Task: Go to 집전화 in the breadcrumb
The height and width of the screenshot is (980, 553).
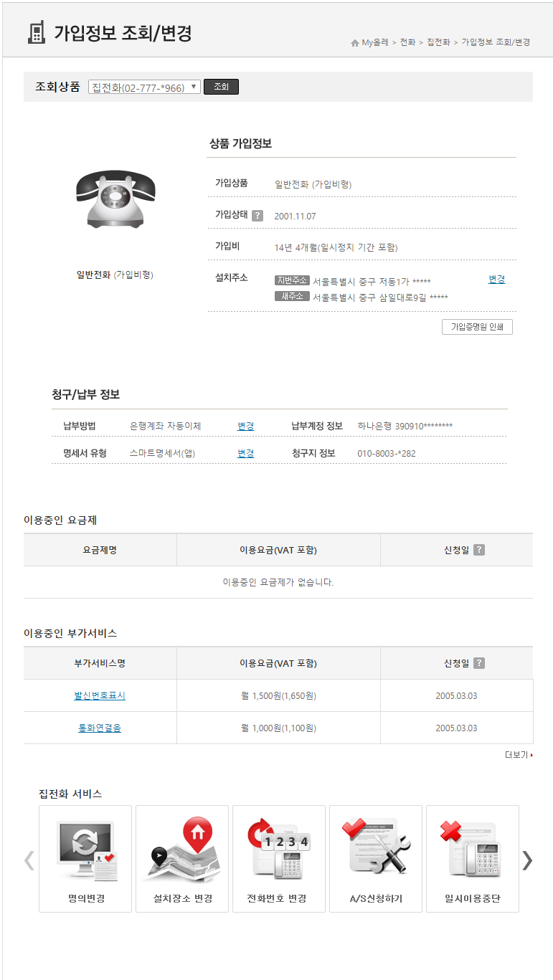Action: 438,42
